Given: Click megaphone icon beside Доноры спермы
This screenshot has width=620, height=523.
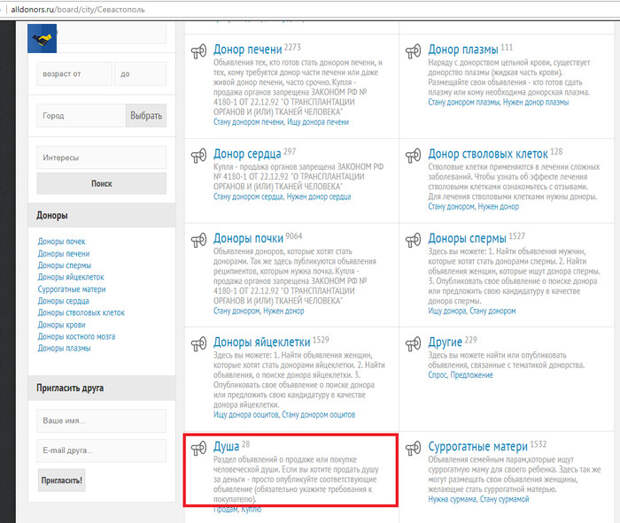Looking at the screenshot, I should pyautogui.click(x=413, y=240).
